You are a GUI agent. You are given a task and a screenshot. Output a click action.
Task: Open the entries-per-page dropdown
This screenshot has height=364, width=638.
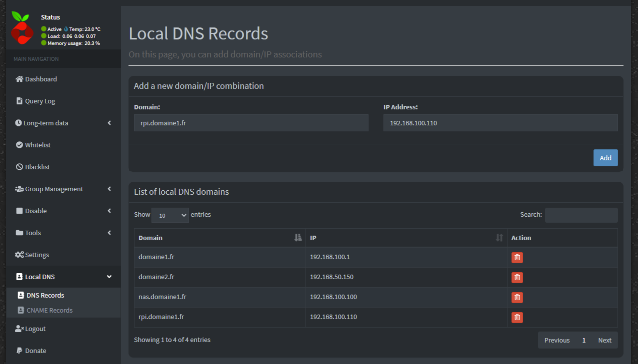(x=170, y=215)
